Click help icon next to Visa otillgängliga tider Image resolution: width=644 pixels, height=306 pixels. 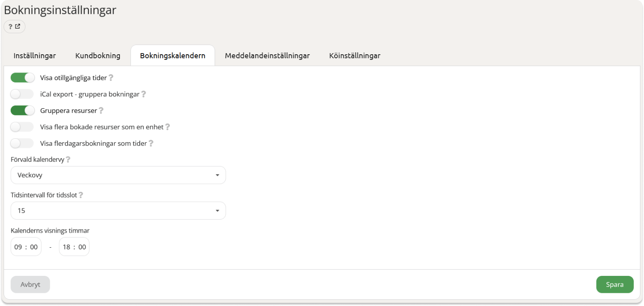coord(111,78)
